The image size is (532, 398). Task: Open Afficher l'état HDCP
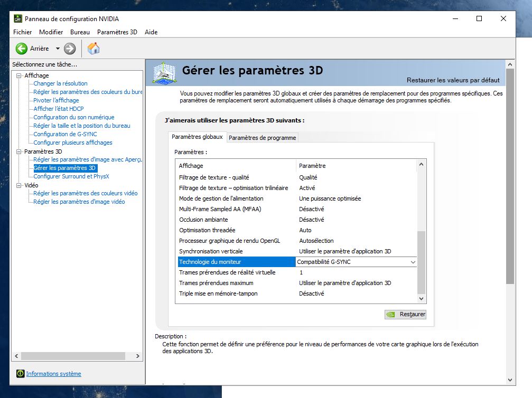click(x=58, y=109)
